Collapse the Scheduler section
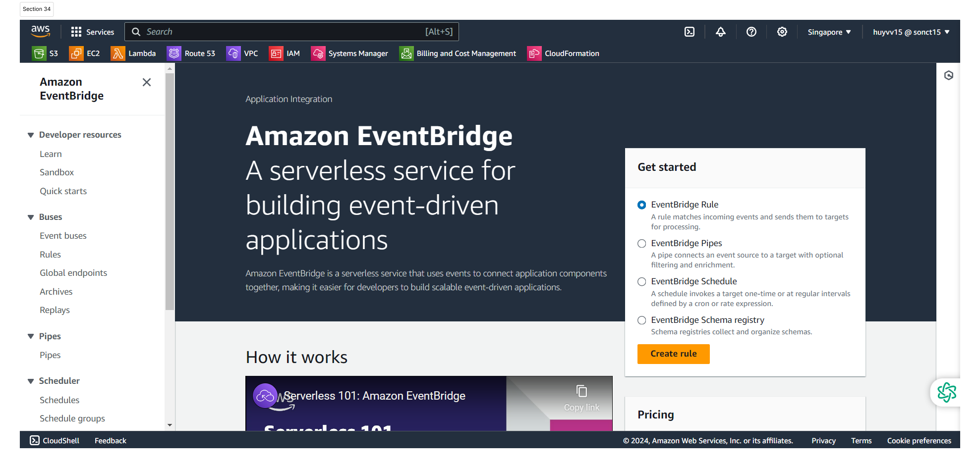Viewport: 980px width, 468px height. pos(31,381)
